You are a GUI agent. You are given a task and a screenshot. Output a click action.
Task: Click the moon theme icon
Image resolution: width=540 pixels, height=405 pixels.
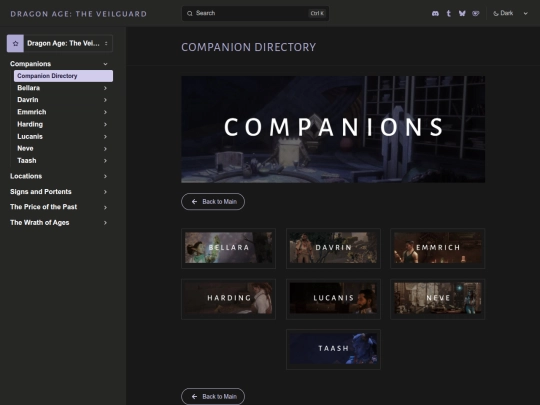[x=496, y=13]
